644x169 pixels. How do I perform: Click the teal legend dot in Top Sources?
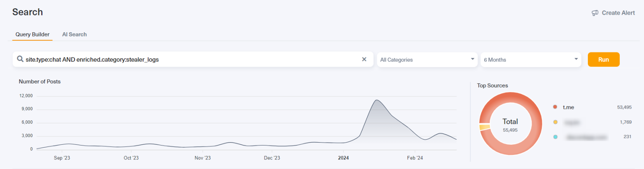pos(555,137)
